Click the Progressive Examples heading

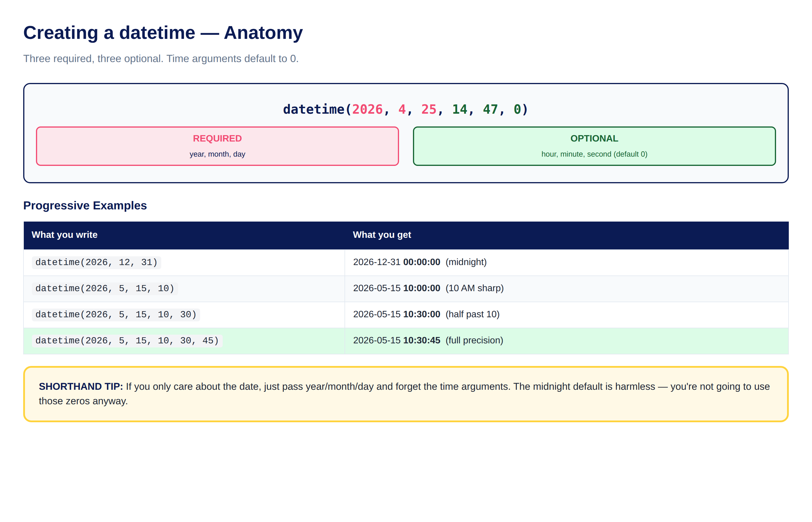(x=85, y=205)
